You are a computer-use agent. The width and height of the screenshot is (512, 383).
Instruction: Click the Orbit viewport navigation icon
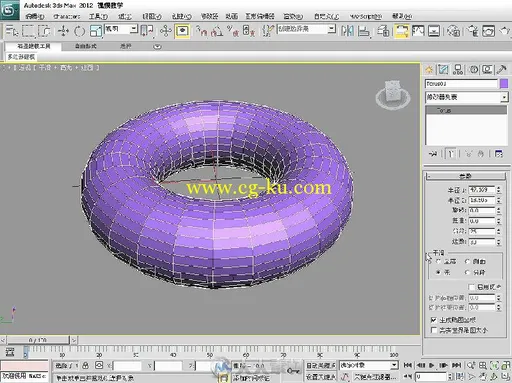coord(494,377)
